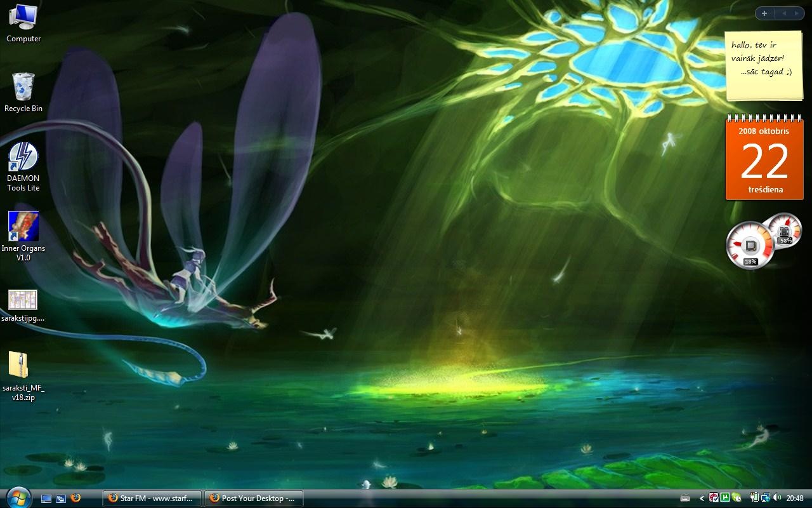Select the sarakstijpg image file
Screen dimensions: 812x508
23,306
